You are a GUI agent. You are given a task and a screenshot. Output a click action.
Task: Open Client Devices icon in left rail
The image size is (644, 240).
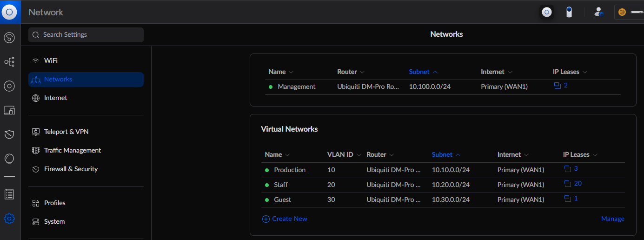(x=9, y=110)
